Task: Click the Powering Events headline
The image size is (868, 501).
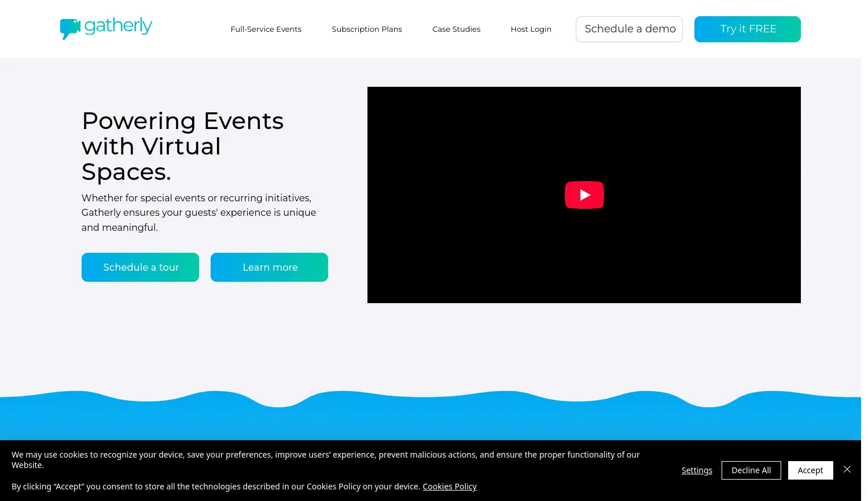Action: coord(182,146)
